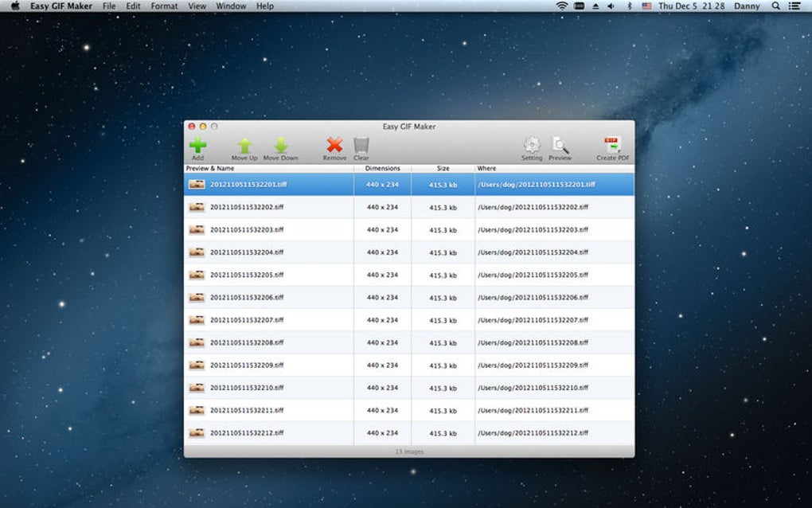Image resolution: width=812 pixels, height=508 pixels.
Task: Click the Danny user name in menu bar
Action: 747,6
